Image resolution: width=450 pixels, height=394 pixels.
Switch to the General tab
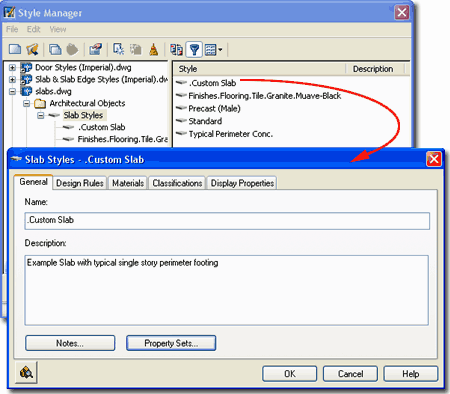tap(33, 182)
